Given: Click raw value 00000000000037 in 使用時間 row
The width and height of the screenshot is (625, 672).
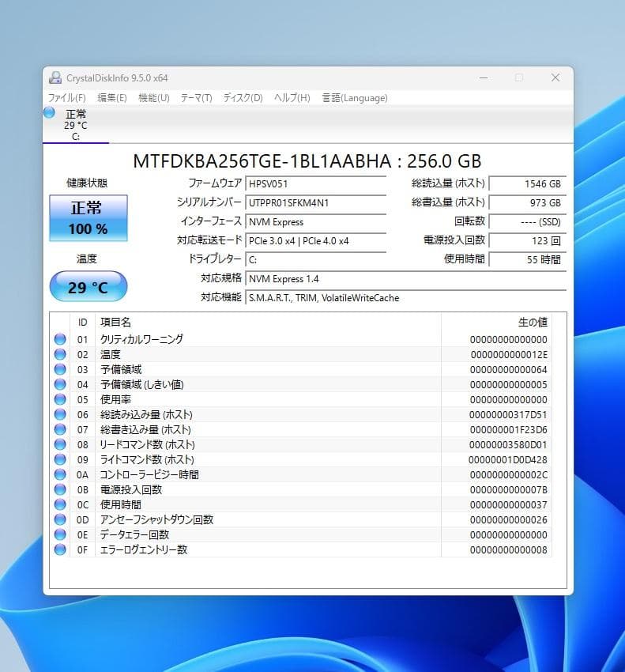Looking at the screenshot, I should (x=509, y=504).
